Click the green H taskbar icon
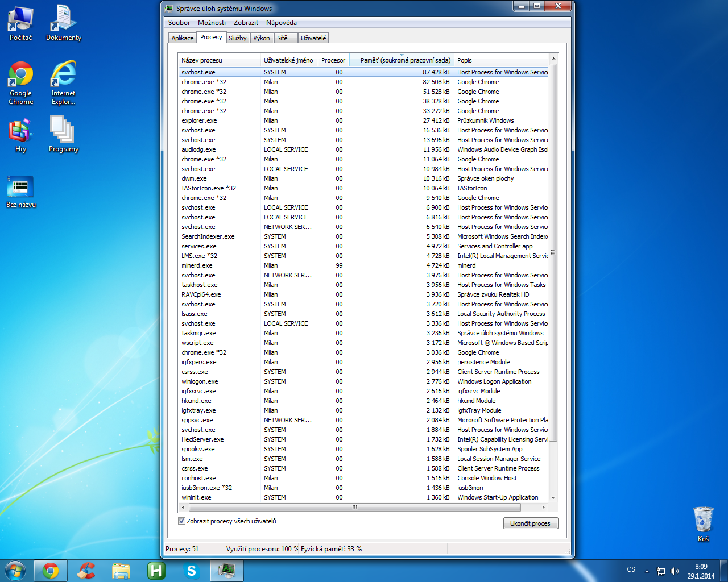Screen dimensions: 728x582 pos(156,571)
